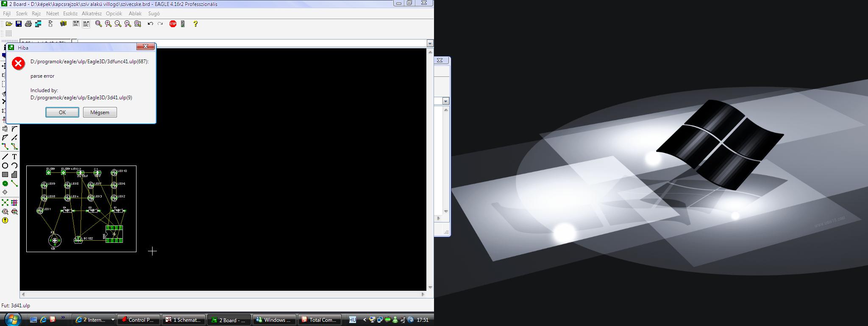This screenshot has height=326, width=868.
Task: Click the yellow Errors exclamation icon
Action: pos(5,220)
